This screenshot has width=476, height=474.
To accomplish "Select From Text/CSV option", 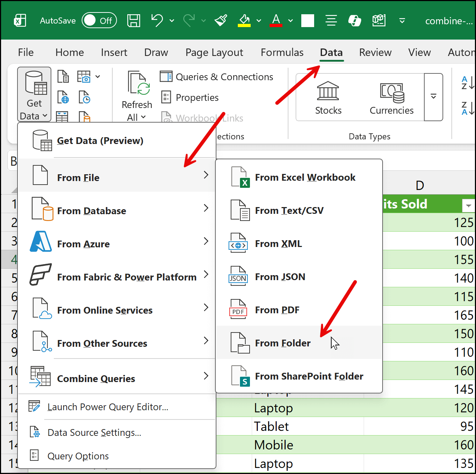I will click(x=289, y=211).
